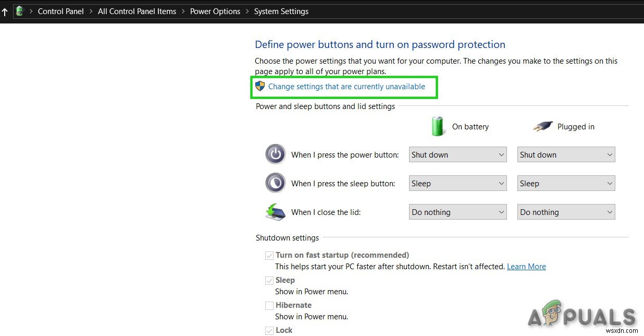This screenshot has width=644, height=336.
Task: Toggle Turn on fast startup checkbox
Action: (x=269, y=256)
